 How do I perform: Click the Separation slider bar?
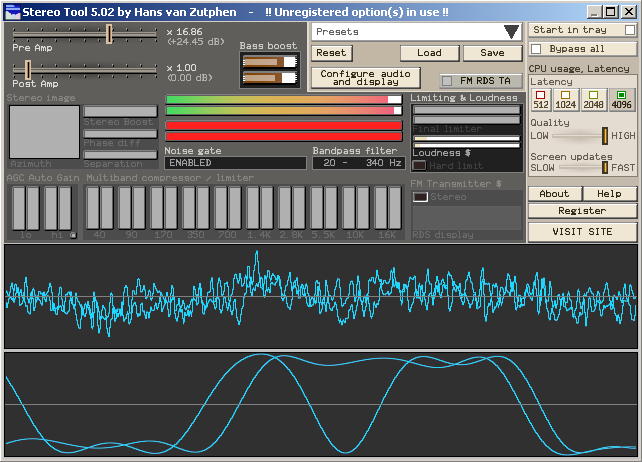pos(120,154)
